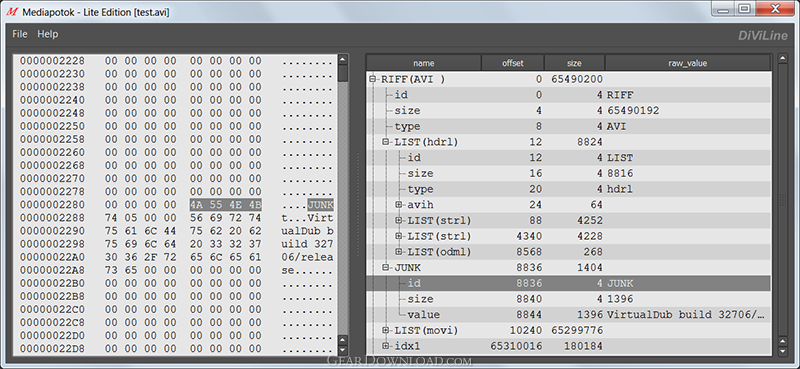Select the highlighted JUNK id row

(568, 283)
